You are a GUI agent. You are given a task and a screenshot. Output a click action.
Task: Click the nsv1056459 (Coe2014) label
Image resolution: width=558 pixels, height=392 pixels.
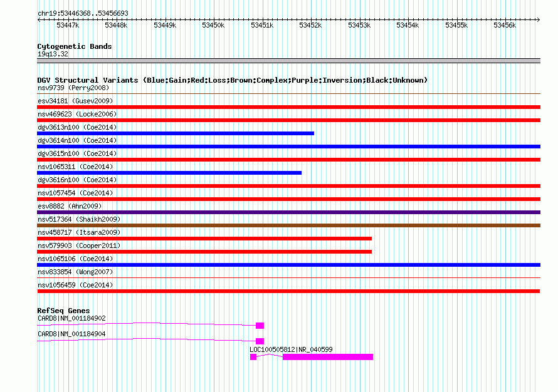(x=75, y=285)
